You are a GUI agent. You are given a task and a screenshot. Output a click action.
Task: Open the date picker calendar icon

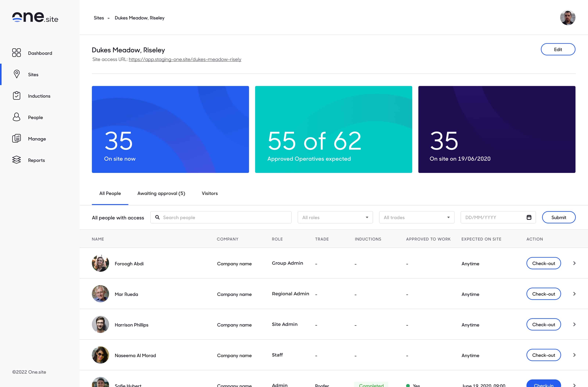pos(529,217)
